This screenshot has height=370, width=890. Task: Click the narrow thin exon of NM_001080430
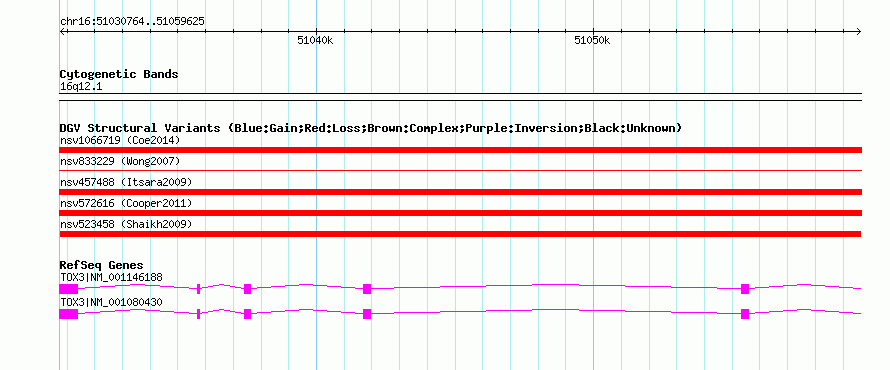pos(198,314)
